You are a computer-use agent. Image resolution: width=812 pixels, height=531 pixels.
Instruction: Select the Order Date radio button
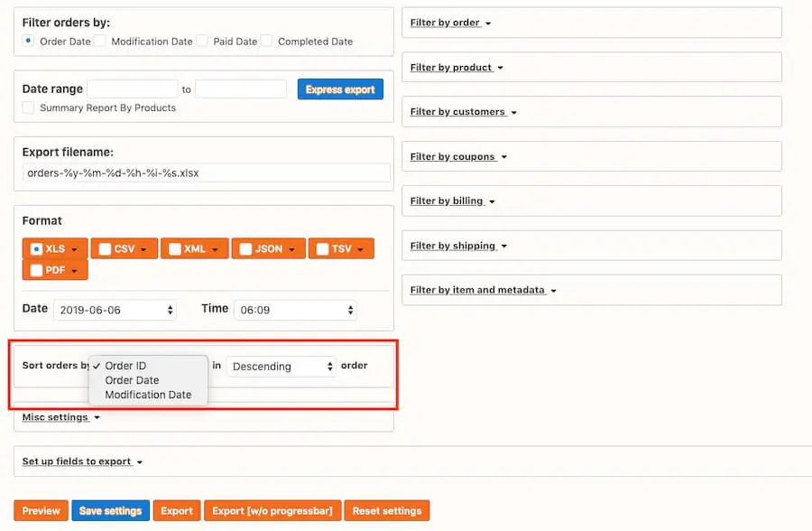coord(28,41)
